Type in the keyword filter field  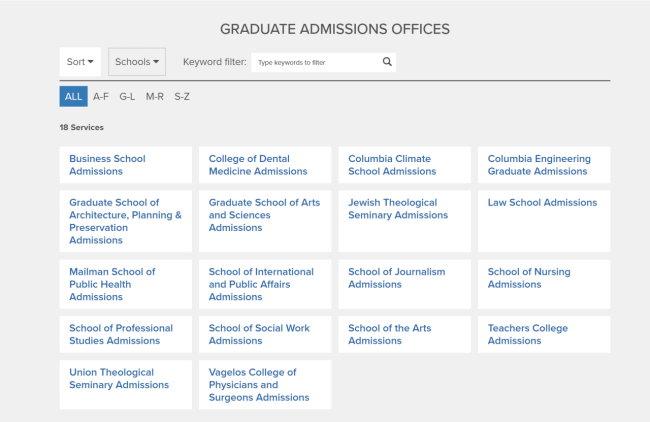pos(316,62)
